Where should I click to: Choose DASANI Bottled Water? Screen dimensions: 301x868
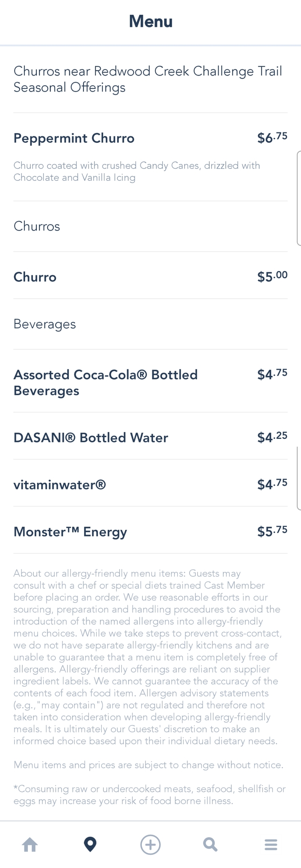coord(91,438)
